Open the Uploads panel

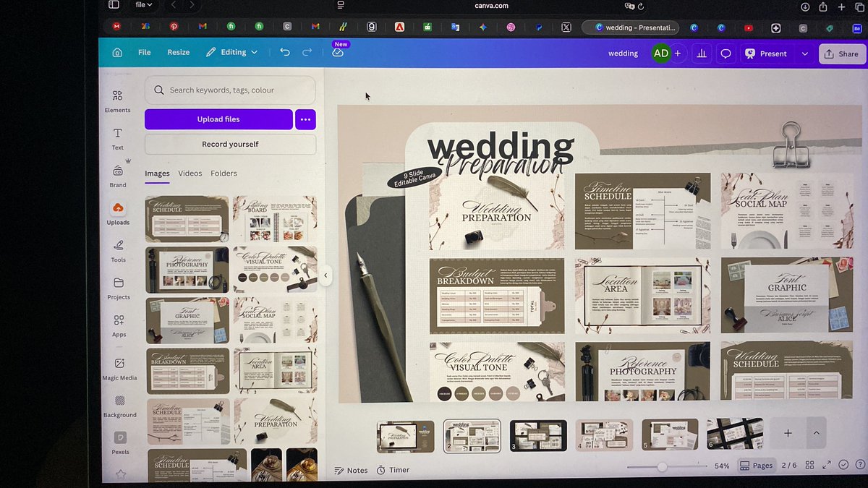pyautogui.click(x=117, y=213)
